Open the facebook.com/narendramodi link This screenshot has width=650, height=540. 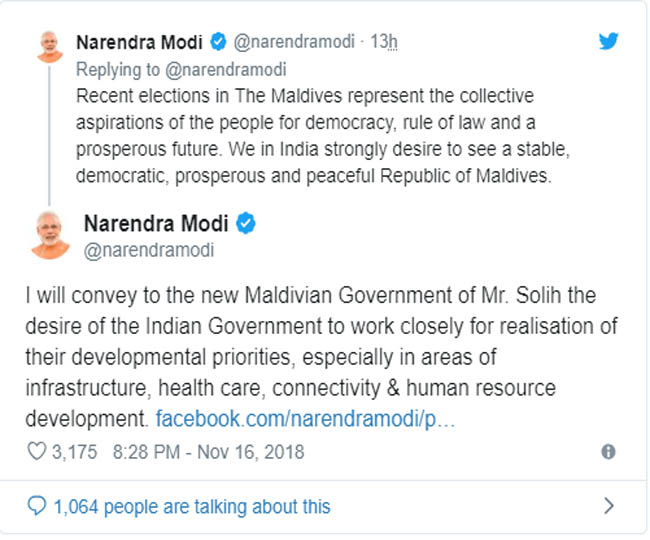[x=306, y=415]
